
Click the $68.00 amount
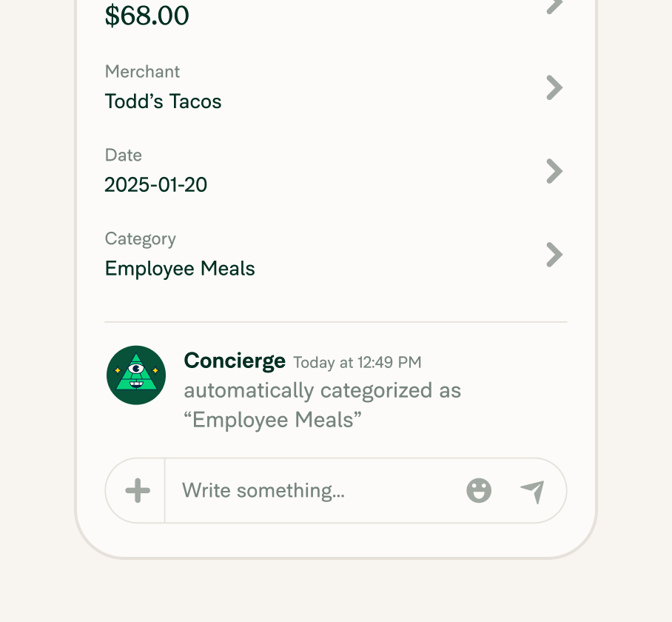pyautogui.click(x=147, y=16)
